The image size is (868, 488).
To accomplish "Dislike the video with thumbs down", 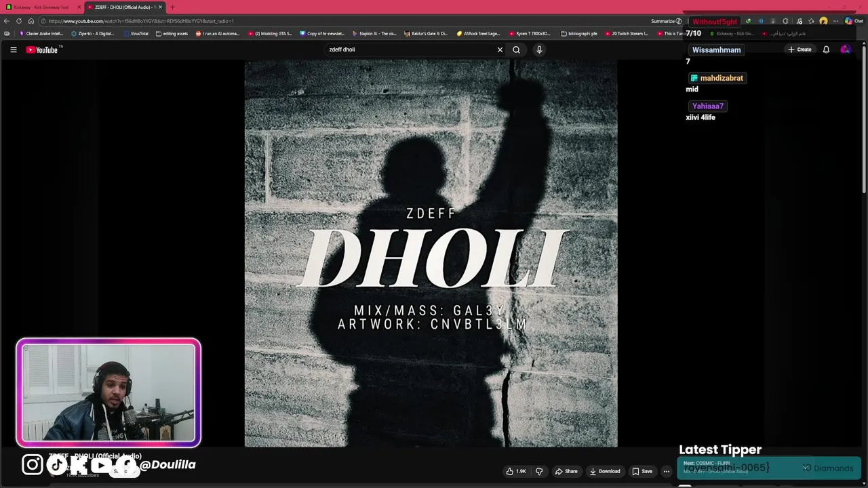I will pyautogui.click(x=539, y=471).
